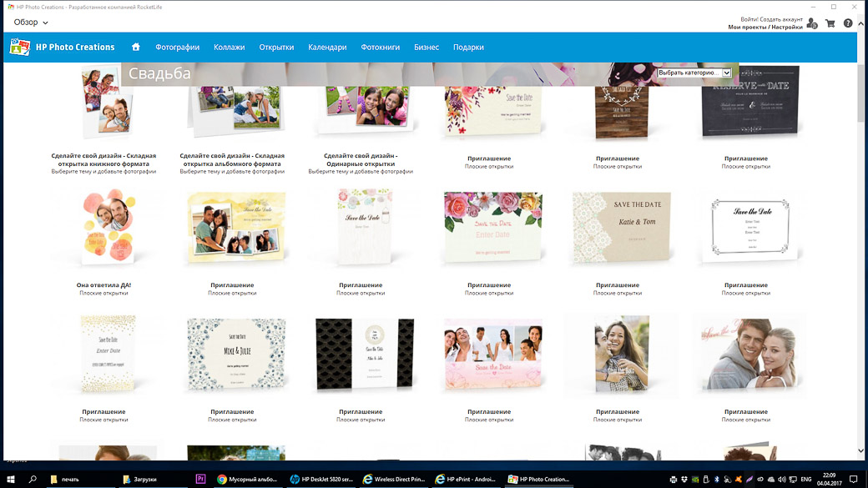Open the Windows Start menu

pyautogui.click(x=11, y=479)
